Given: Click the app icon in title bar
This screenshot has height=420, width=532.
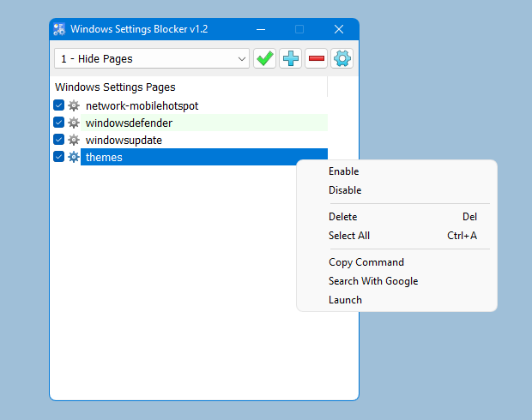Looking at the screenshot, I should click(x=60, y=29).
